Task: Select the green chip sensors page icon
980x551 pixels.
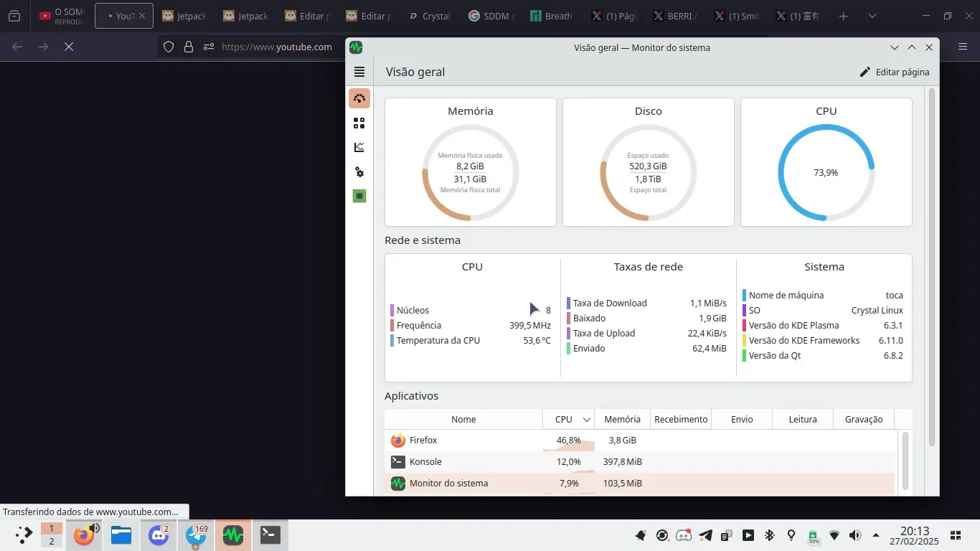Action: click(359, 196)
